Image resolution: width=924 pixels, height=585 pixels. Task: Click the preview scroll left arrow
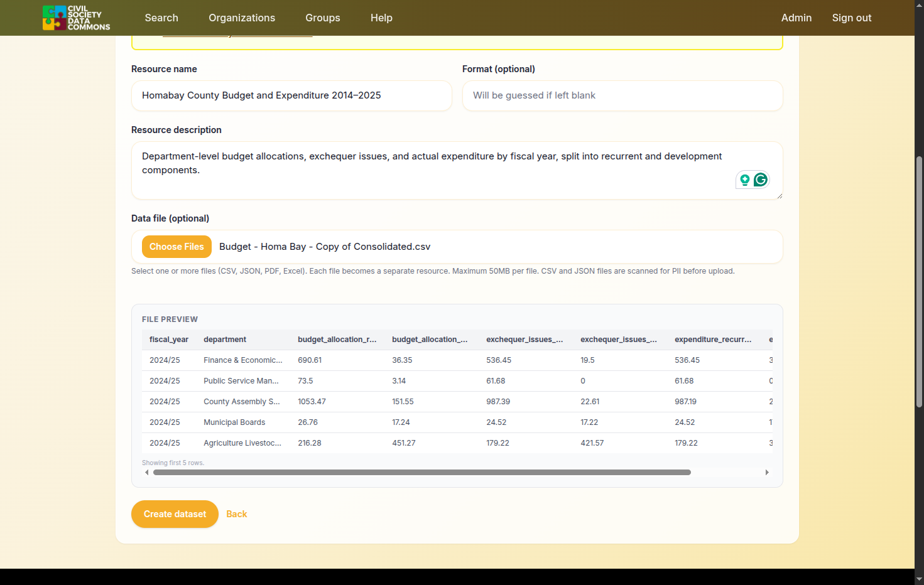(147, 473)
